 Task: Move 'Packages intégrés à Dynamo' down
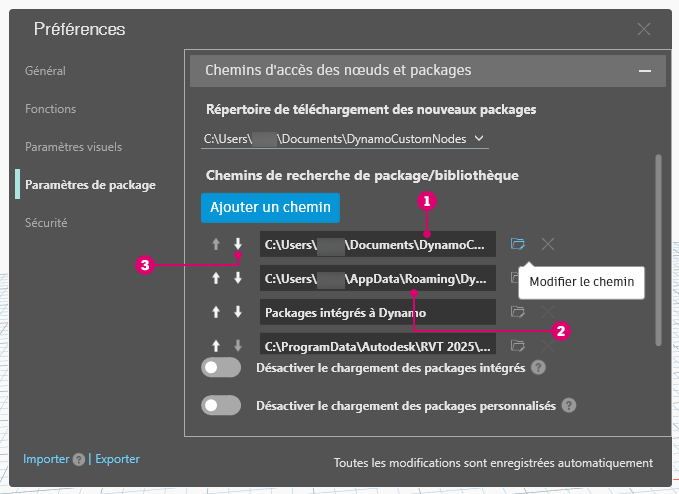coord(238,312)
